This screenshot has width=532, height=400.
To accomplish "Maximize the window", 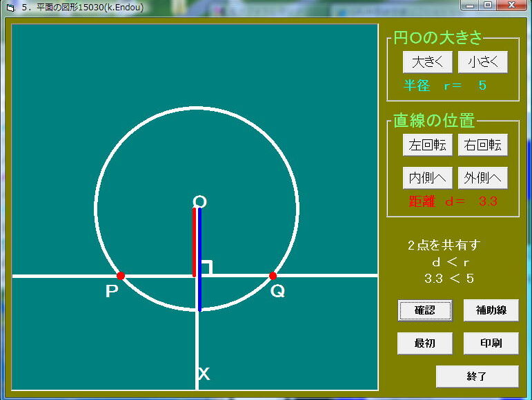I will point(488,6).
